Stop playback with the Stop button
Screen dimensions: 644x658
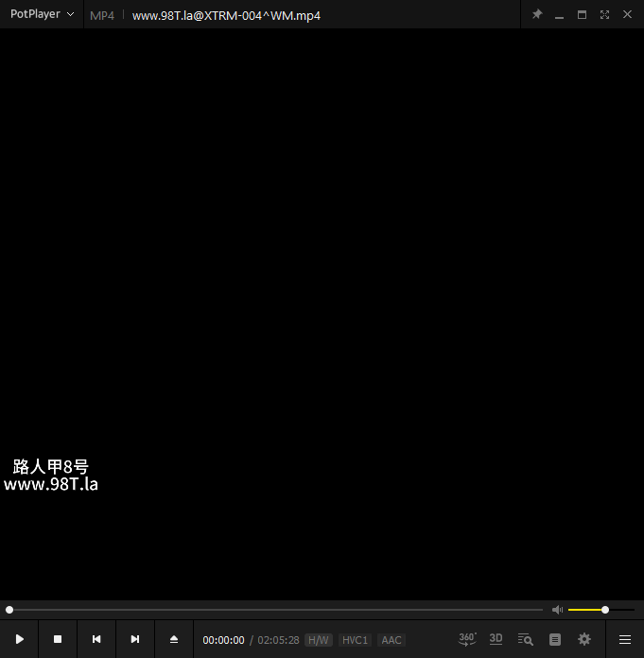pyautogui.click(x=58, y=639)
